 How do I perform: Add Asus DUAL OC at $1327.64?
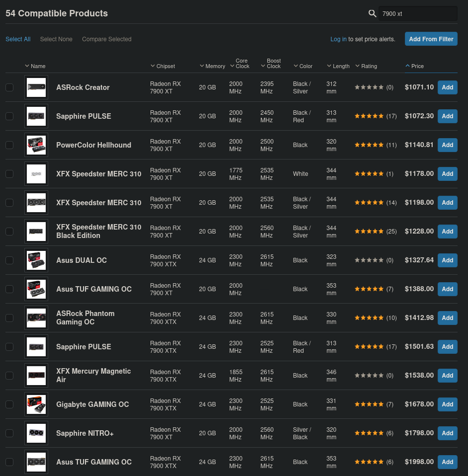pyautogui.click(x=447, y=260)
